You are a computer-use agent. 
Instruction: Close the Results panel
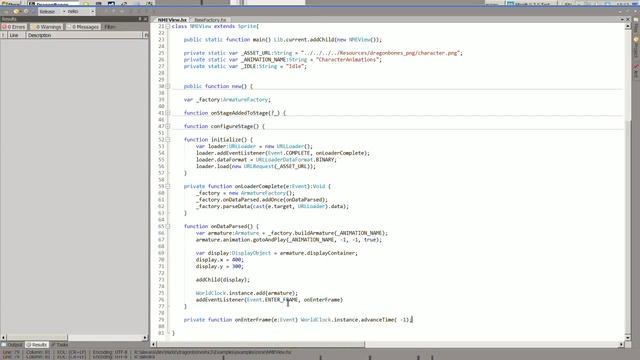[x=145, y=19]
